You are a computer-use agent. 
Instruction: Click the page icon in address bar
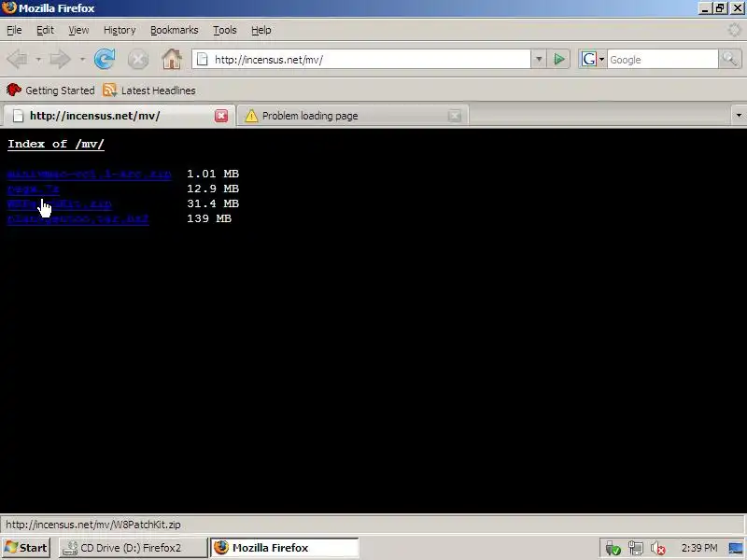pos(203,60)
